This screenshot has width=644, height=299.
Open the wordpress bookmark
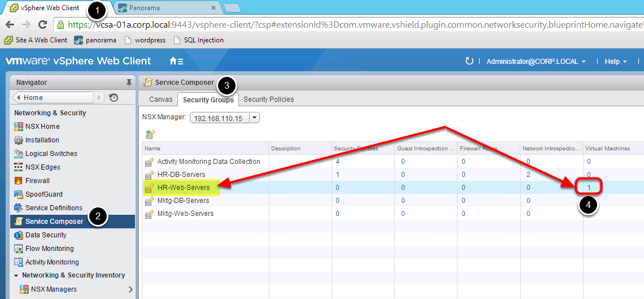coord(145,40)
